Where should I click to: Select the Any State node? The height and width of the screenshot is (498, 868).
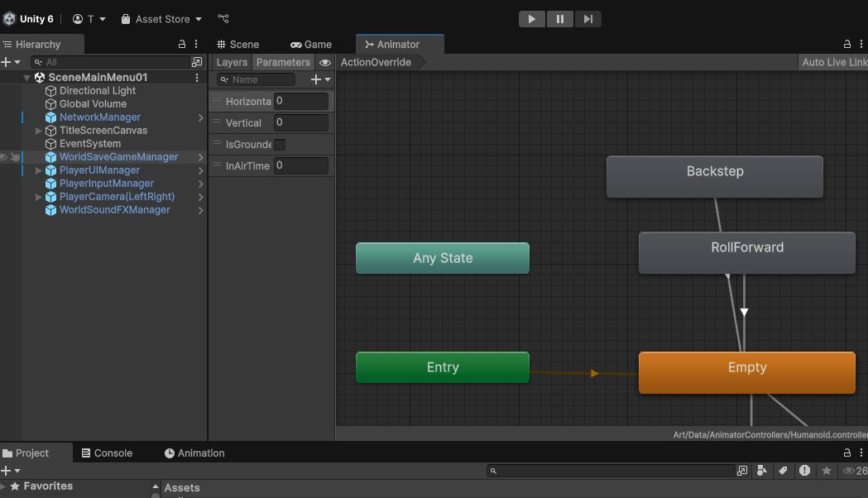pyautogui.click(x=443, y=258)
